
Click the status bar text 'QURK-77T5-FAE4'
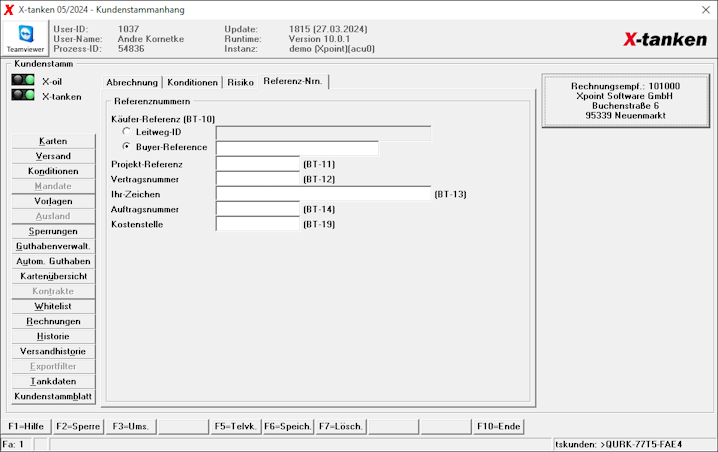click(x=644, y=444)
